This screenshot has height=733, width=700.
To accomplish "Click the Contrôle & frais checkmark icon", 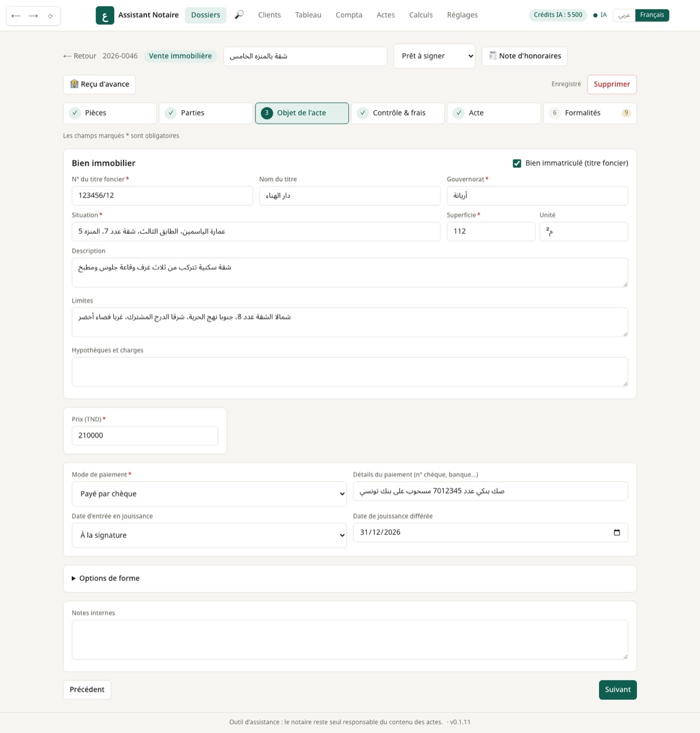I will [363, 113].
